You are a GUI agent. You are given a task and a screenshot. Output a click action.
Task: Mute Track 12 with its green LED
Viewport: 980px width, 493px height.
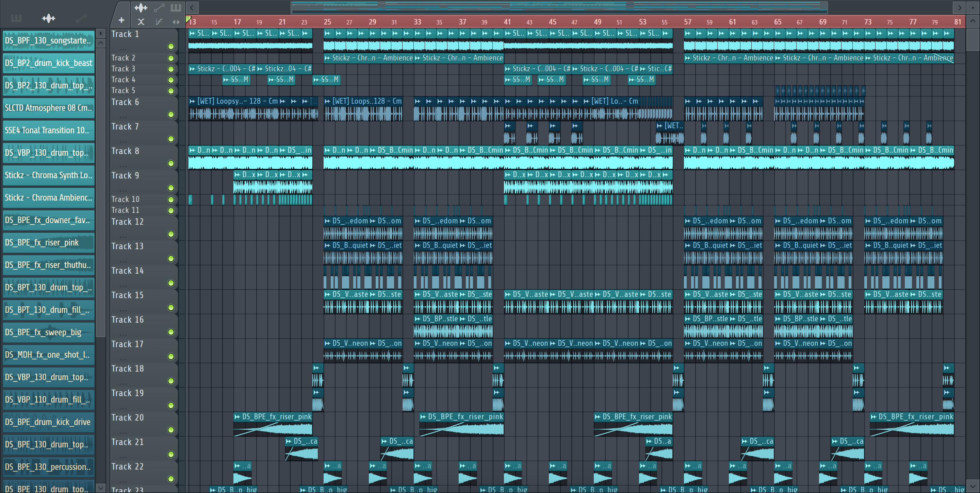click(171, 234)
